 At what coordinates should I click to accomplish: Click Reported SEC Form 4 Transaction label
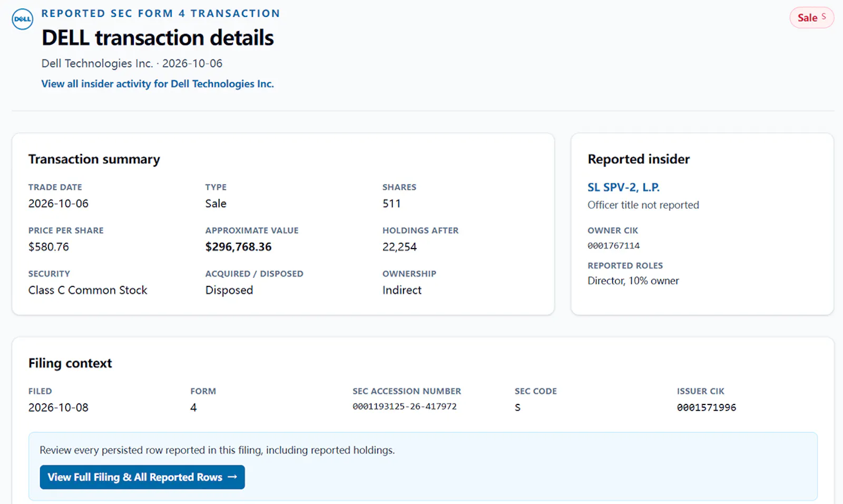pos(161,14)
